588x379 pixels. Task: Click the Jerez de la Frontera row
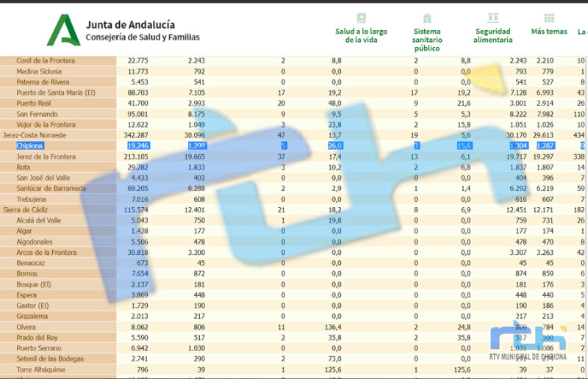point(294,156)
